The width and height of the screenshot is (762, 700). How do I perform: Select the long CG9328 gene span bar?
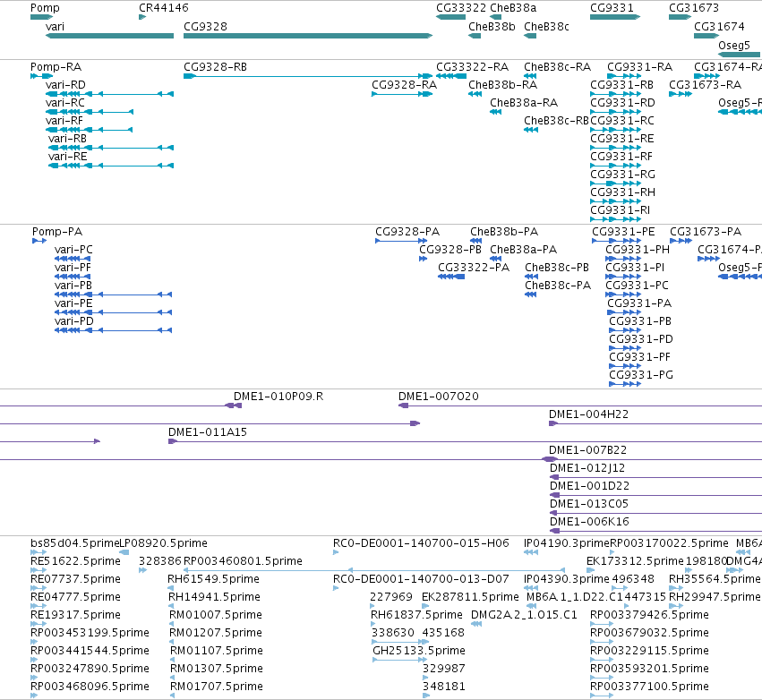(x=308, y=36)
